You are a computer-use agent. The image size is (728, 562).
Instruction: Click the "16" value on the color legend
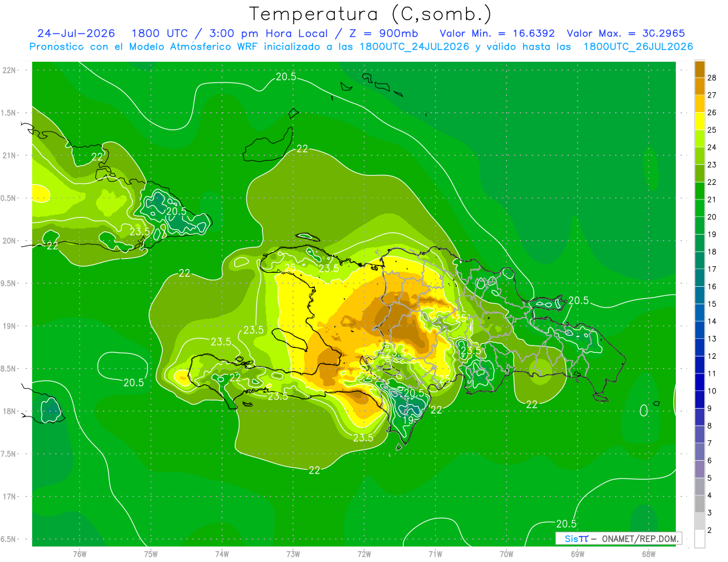coord(712,286)
